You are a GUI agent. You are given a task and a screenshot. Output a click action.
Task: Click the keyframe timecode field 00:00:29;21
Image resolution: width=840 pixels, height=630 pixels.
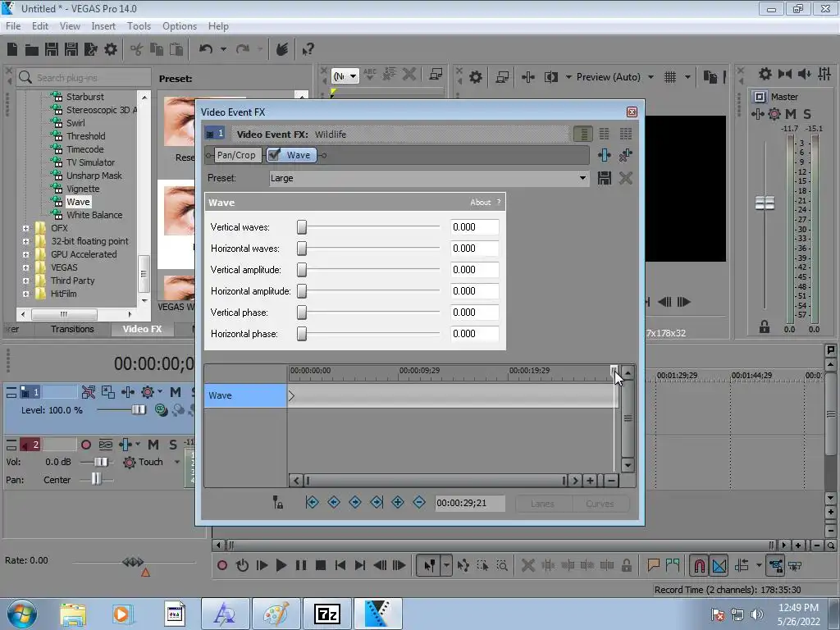(x=469, y=503)
